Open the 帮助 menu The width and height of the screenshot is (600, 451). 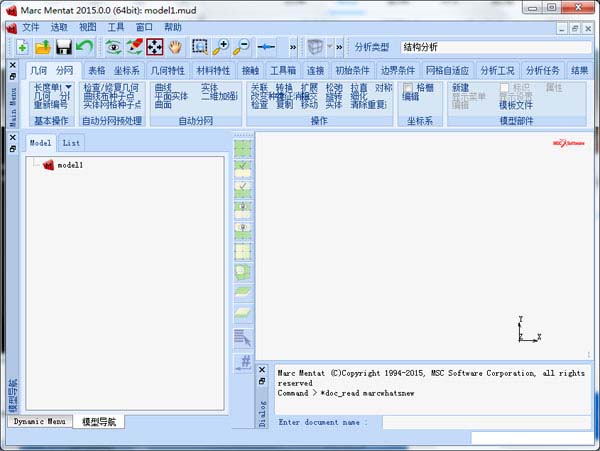pyautogui.click(x=173, y=27)
